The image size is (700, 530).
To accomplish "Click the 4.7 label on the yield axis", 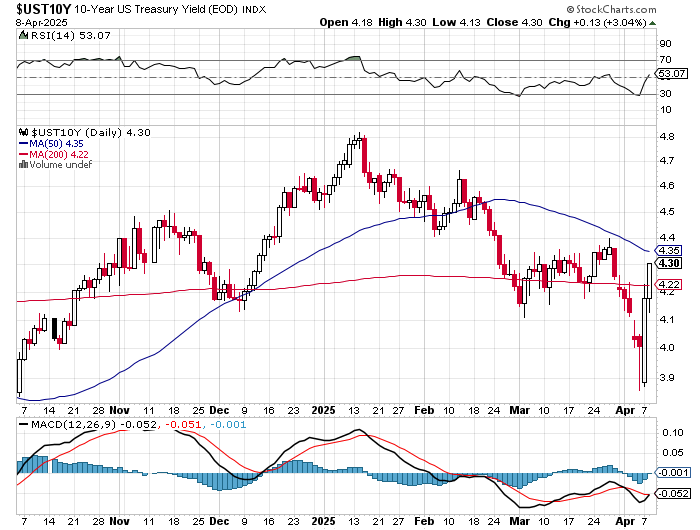I will pos(667,160).
